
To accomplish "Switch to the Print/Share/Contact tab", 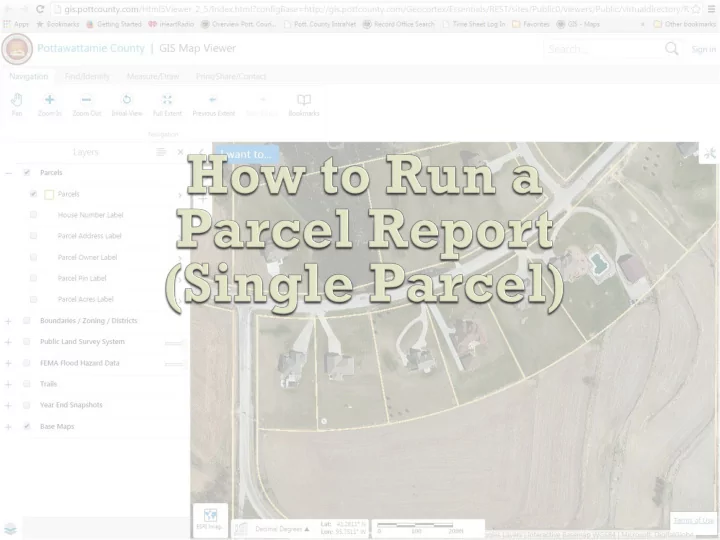I will (231, 76).
